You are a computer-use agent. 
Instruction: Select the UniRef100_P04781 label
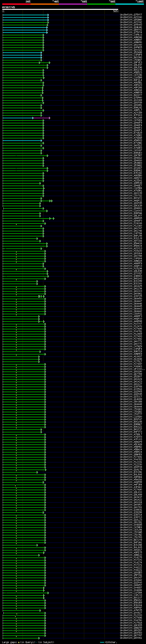tap(131, 331)
